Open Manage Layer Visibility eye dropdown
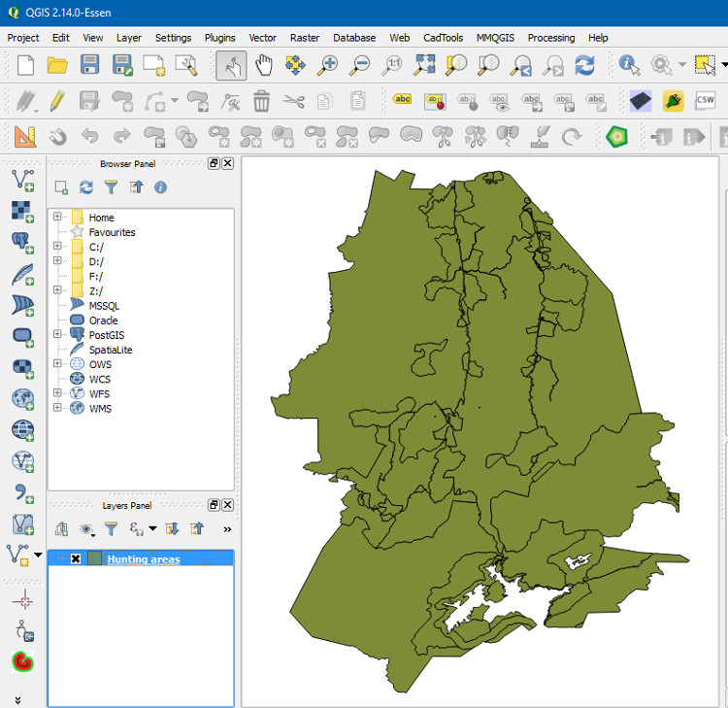The image size is (728, 708). point(87,529)
